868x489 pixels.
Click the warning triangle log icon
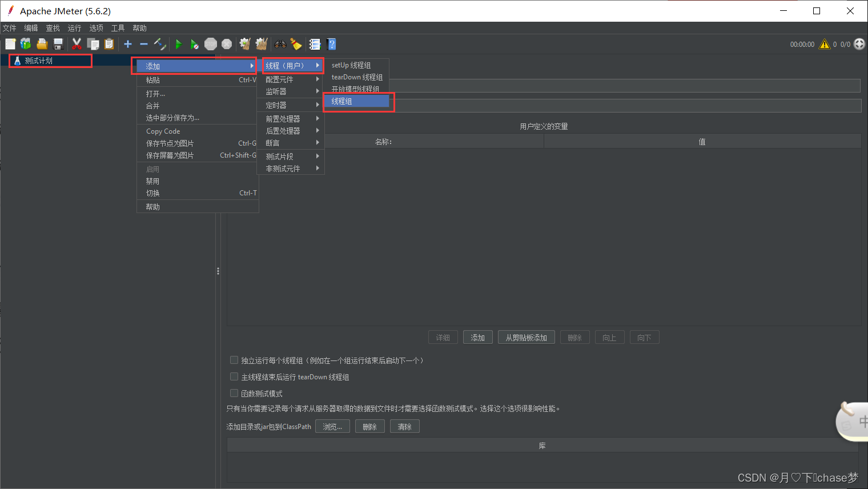[825, 44]
